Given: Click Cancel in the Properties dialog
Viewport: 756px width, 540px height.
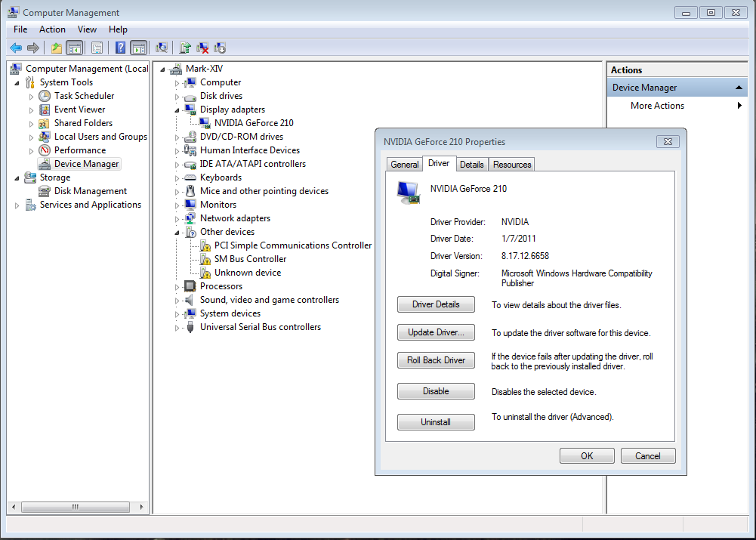Looking at the screenshot, I should (648, 456).
